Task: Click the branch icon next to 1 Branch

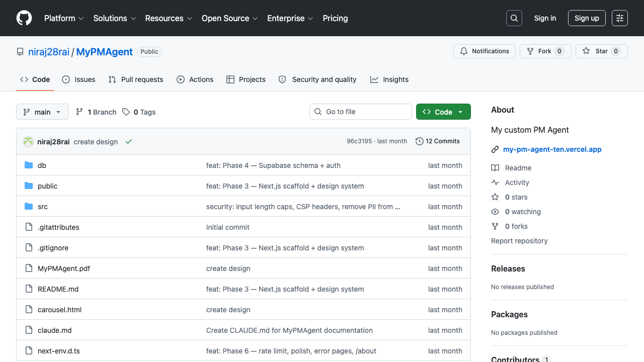Action: [x=79, y=112]
